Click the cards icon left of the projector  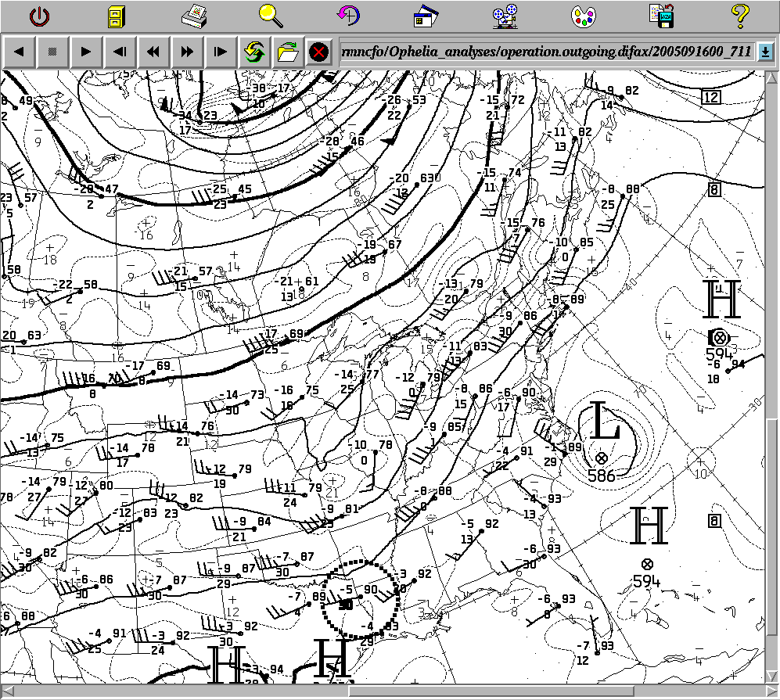[427, 16]
